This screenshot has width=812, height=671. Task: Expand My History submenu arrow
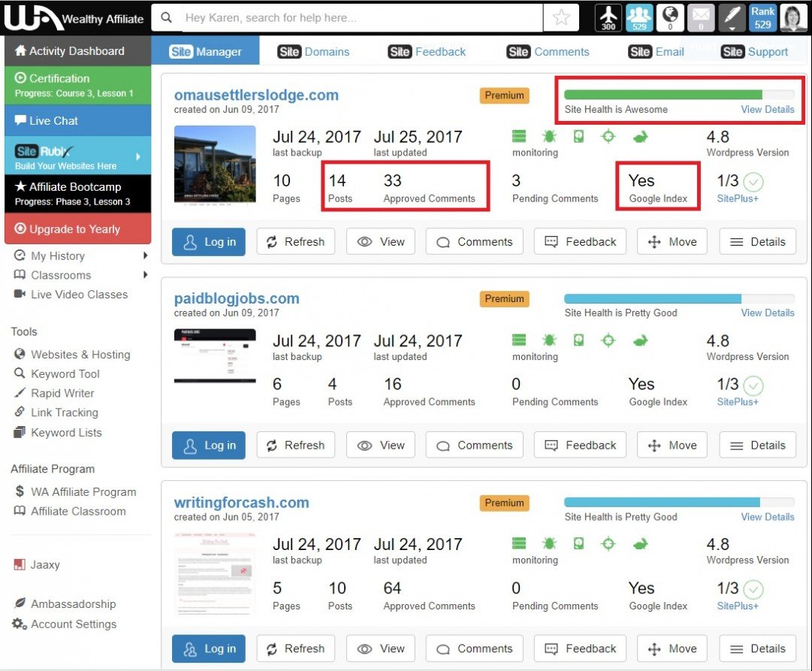(x=145, y=255)
